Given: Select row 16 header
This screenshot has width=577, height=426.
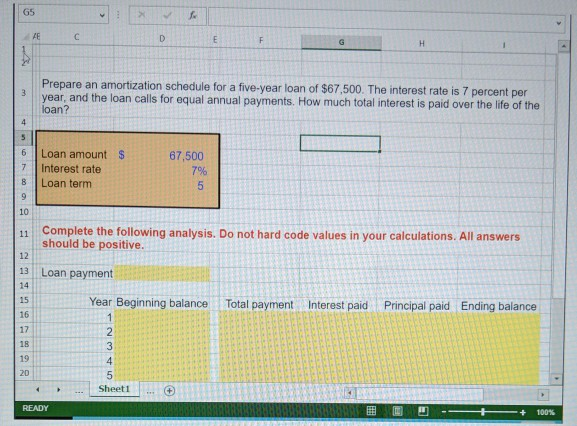Looking at the screenshot, I should (24, 315).
